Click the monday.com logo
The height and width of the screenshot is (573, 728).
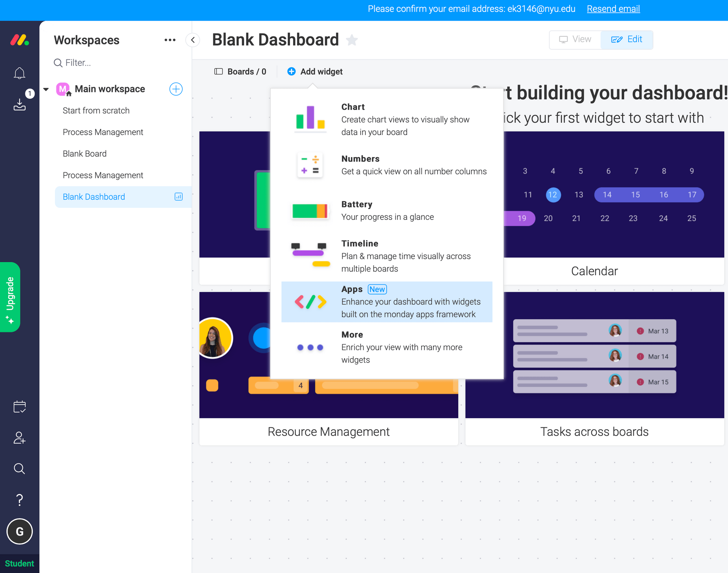20,40
